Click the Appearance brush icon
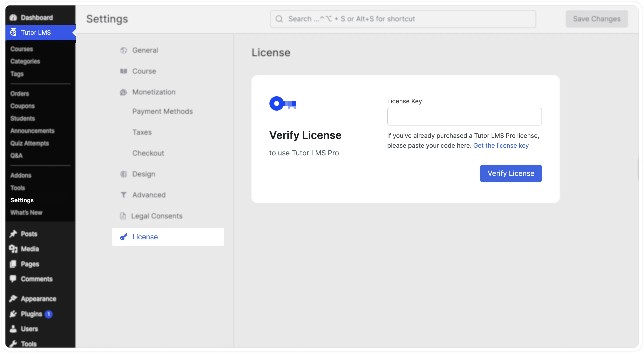Screen dimensions: 644x353 pos(13,298)
